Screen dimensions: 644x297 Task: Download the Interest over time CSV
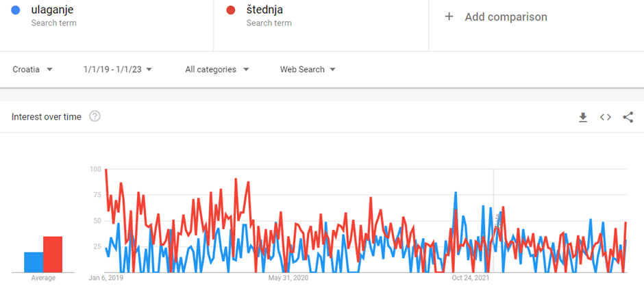(582, 117)
